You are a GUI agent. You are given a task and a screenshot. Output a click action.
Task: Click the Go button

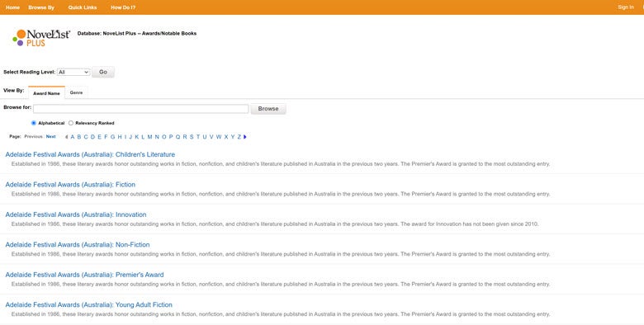pos(103,72)
